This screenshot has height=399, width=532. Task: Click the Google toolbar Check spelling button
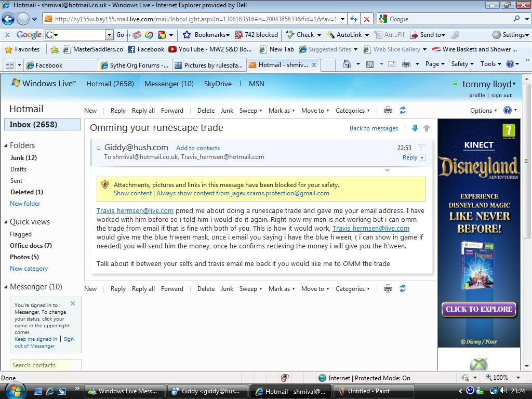pyautogui.click(x=300, y=35)
